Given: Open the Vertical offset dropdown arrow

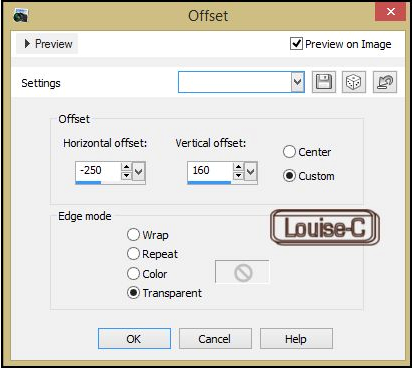Looking at the screenshot, I should pyautogui.click(x=251, y=172).
